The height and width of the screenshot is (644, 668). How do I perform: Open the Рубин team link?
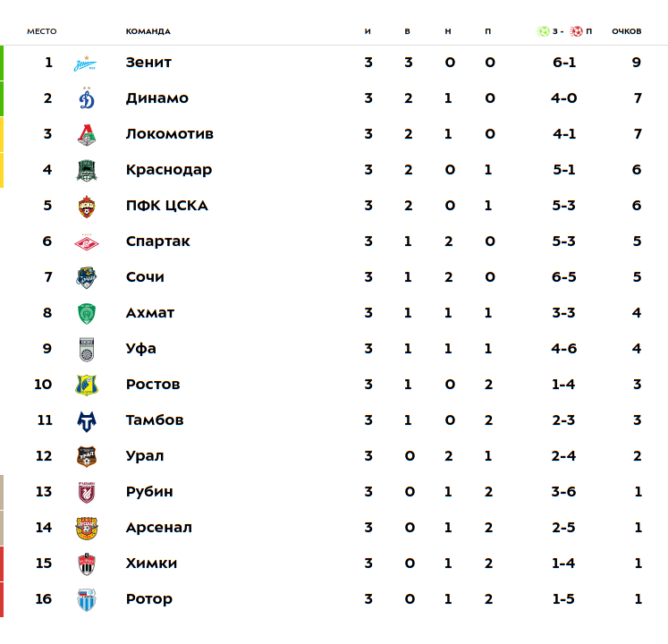(x=149, y=492)
